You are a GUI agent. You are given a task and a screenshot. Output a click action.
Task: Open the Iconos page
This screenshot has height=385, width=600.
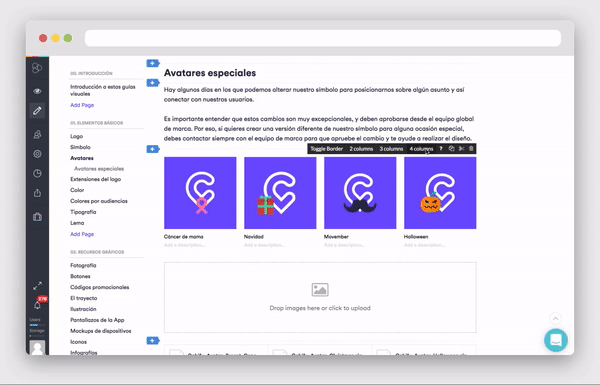pos(78,342)
